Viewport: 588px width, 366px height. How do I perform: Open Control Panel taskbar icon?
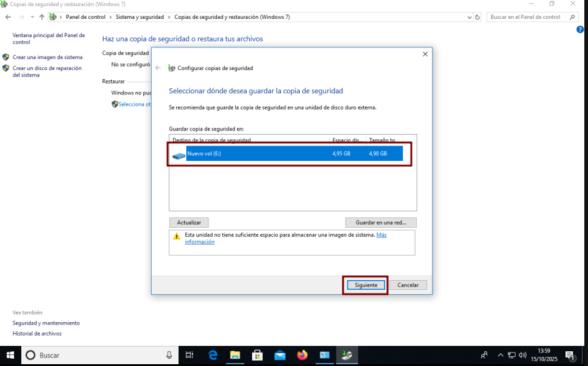pyautogui.click(x=325, y=355)
